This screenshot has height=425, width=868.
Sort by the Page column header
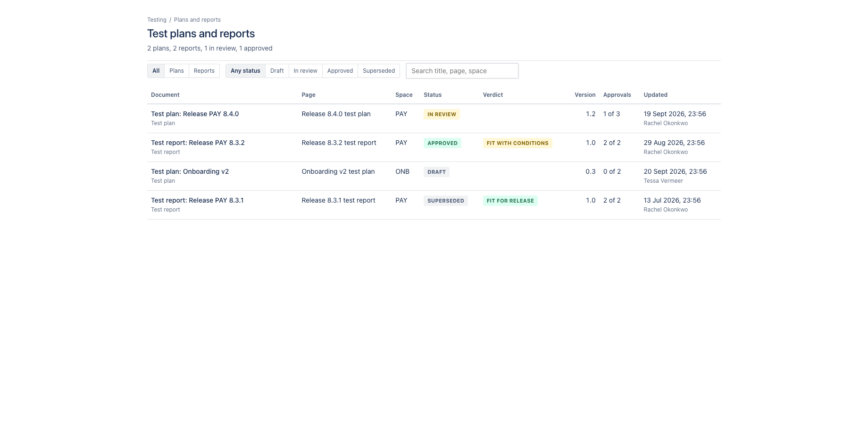(309, 95)
